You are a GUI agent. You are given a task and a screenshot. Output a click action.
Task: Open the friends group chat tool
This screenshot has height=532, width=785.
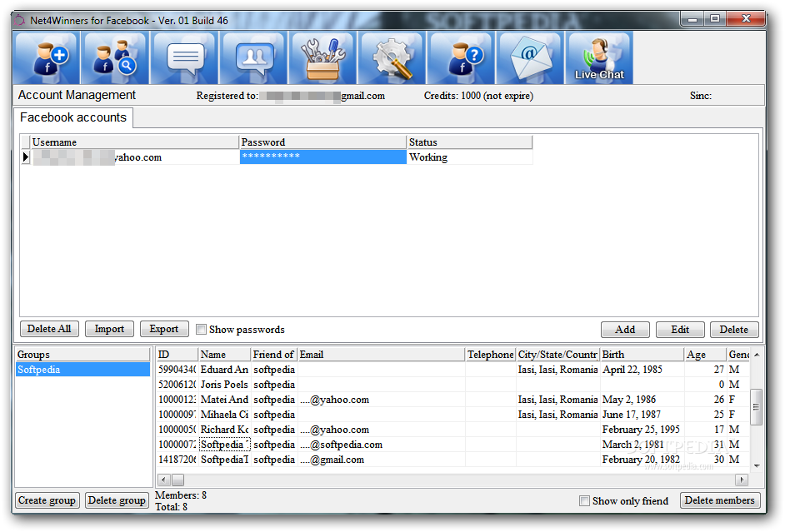click(x=254, y=57)
